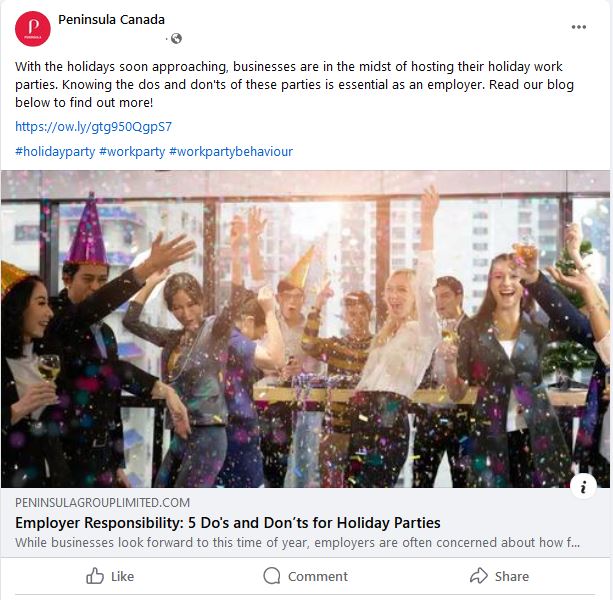This screenshot has height=600, width=613.
Task: Open the Employer Responsibility article headline
Action: click(x=228, y=523)
